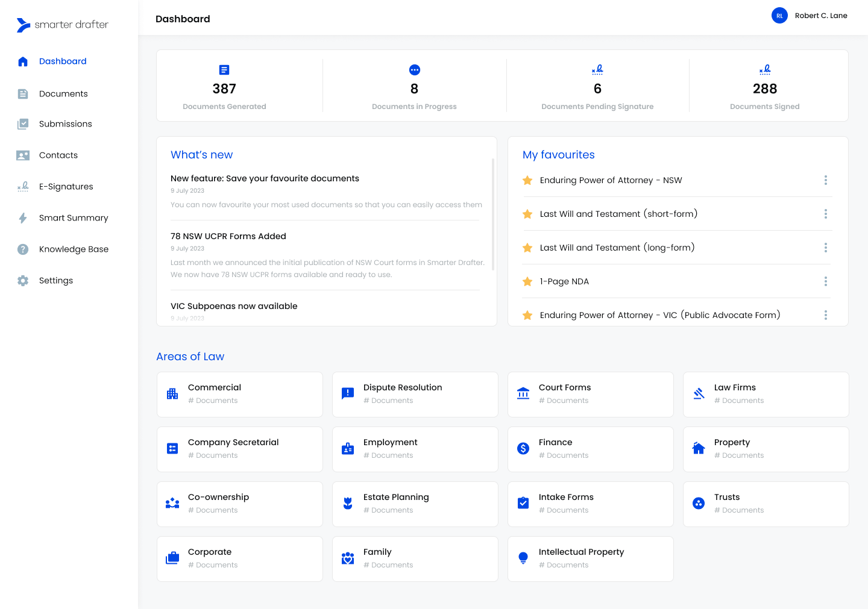Open Settings via the gear icon

[x=23, y=281]
